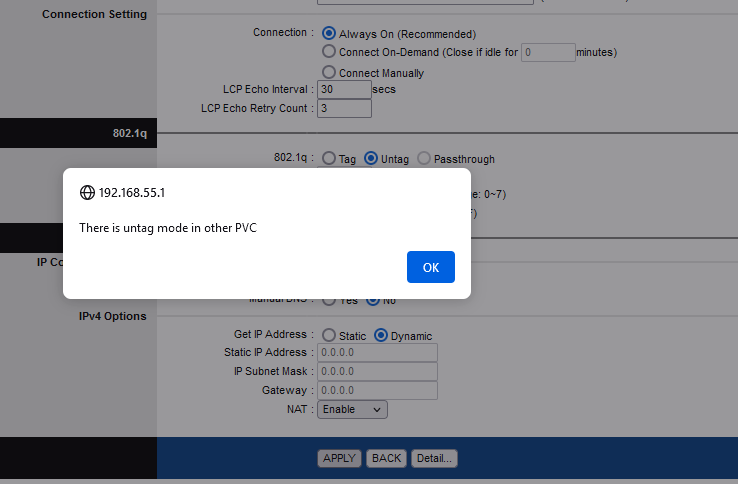Click the globe icon in the alert dialog
Screen dimensions: 738x484
(87, 192)
